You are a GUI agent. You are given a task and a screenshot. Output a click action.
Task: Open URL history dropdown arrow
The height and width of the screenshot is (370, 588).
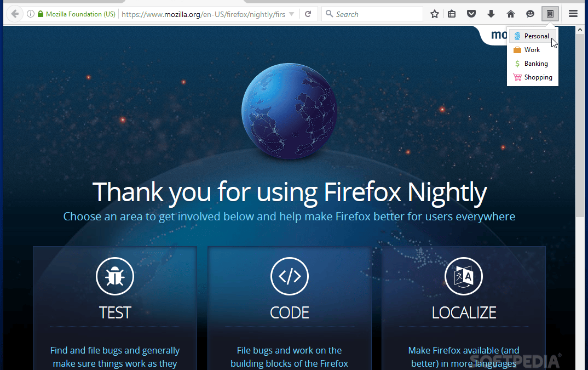tap(291, 14)
